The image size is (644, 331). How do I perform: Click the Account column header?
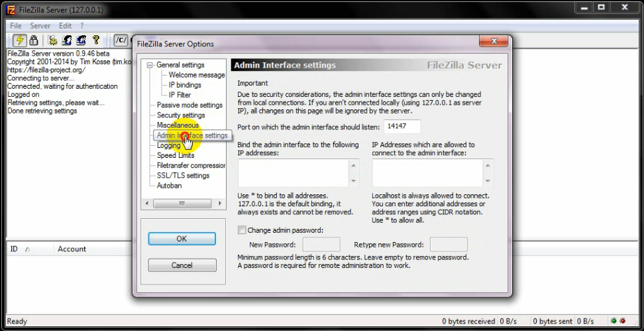coord(93,249)
